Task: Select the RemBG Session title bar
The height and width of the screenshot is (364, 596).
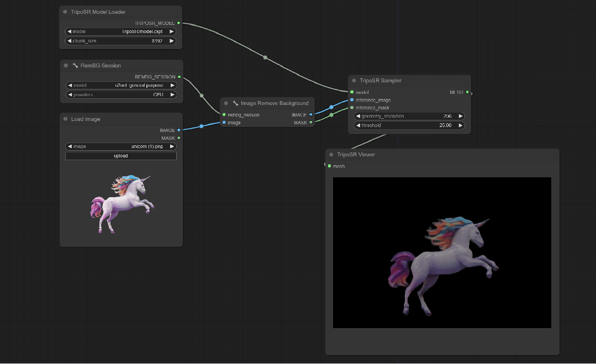Action: 122,65
